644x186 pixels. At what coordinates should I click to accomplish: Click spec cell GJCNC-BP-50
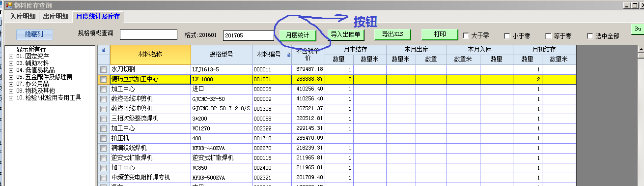pyautogui.click(x=221, y=99)
